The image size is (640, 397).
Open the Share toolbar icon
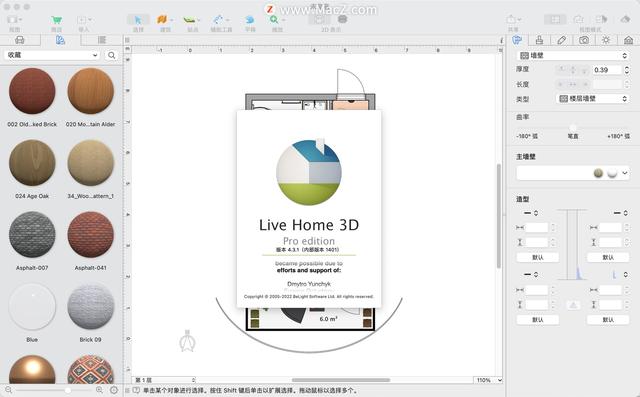511,19
